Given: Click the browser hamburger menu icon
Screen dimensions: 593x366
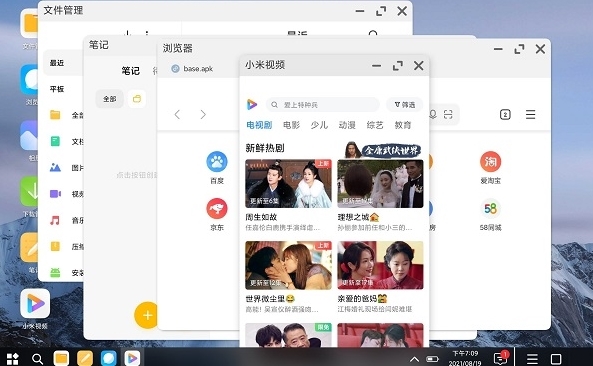Looking at the screenshot, I should pos(530,115).
